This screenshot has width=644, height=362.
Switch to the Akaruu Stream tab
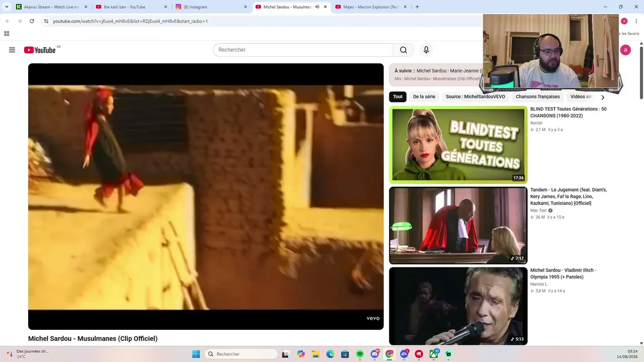pos(48,7)
